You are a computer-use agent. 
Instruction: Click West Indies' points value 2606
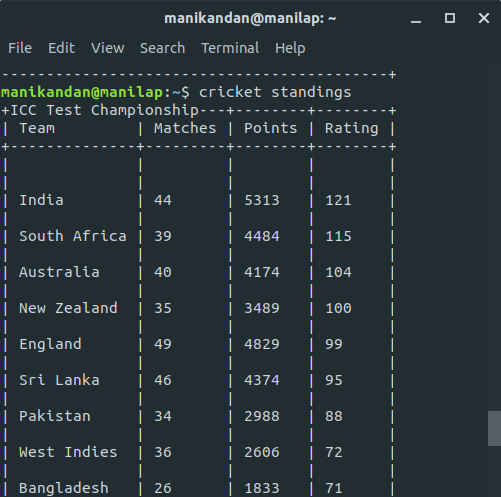click(262, 452)
